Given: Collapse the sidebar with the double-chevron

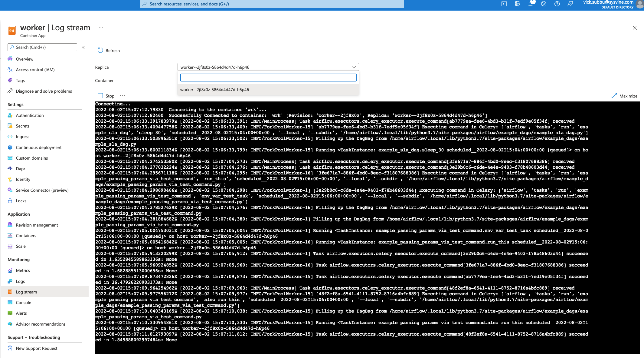Looking at the screenshot, I should [83, 47].
